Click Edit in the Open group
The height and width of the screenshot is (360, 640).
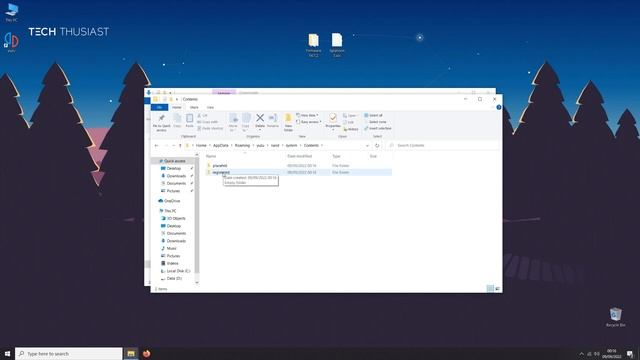coord(349,122)
